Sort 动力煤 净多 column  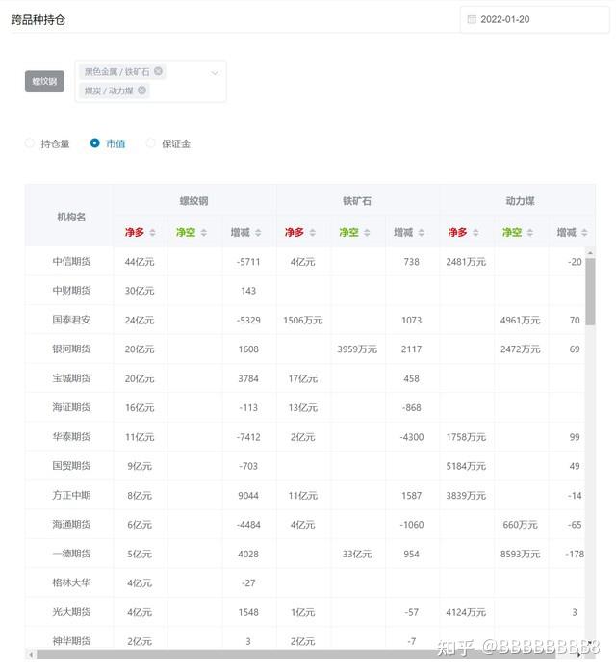(x=477, y=233)
